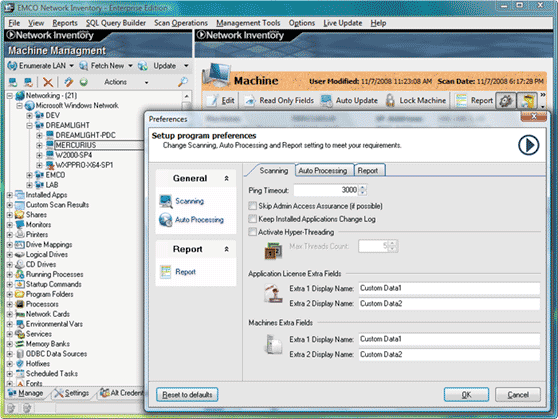Click the Scanning icon in General sidebar
558x419 pixels.
pyautogui.click(x=166, y=201)
